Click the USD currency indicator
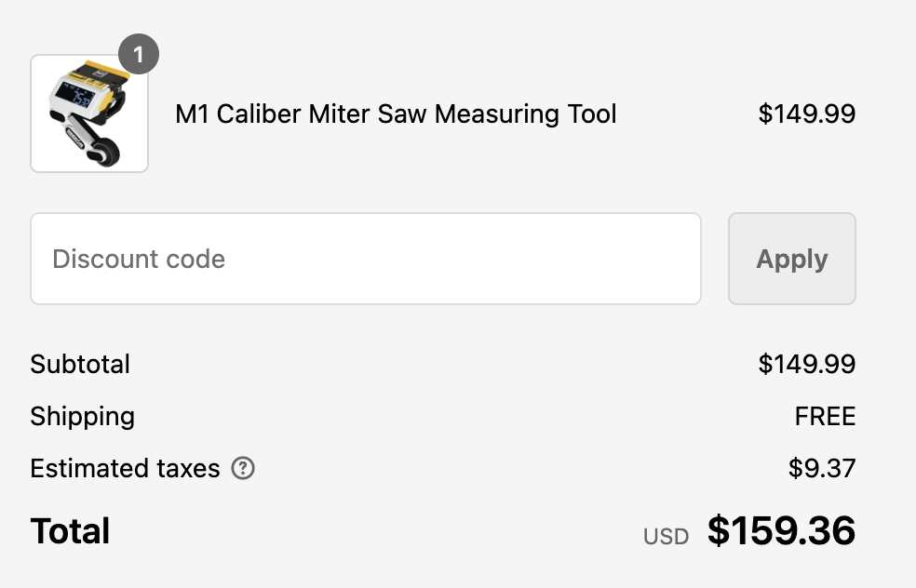This screenshot has height=588, width=916. (666, 537)
